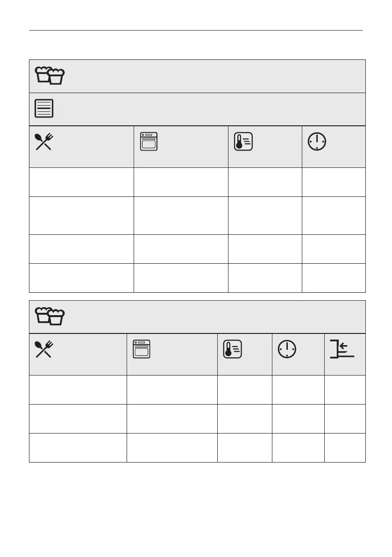Image resolution: width=392 pixels, height=557 pixels.
Task: Select tall second-row oven cell in upper table
Action: tap(180, 215)
